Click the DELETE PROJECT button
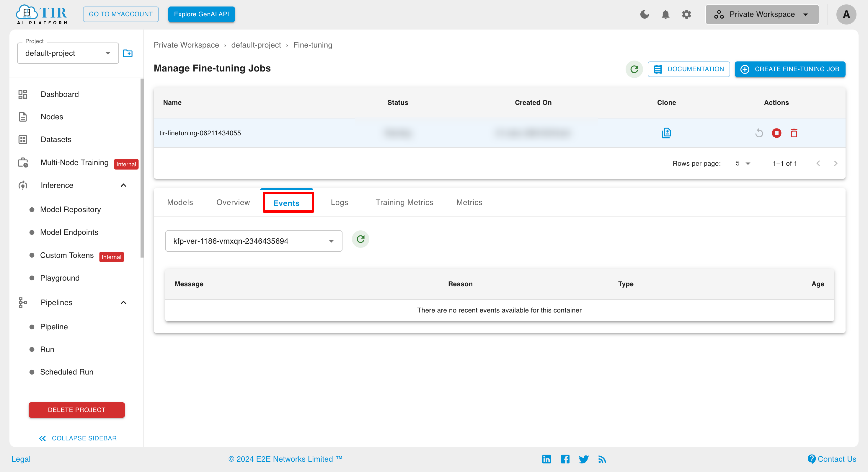 coord(76,410)
